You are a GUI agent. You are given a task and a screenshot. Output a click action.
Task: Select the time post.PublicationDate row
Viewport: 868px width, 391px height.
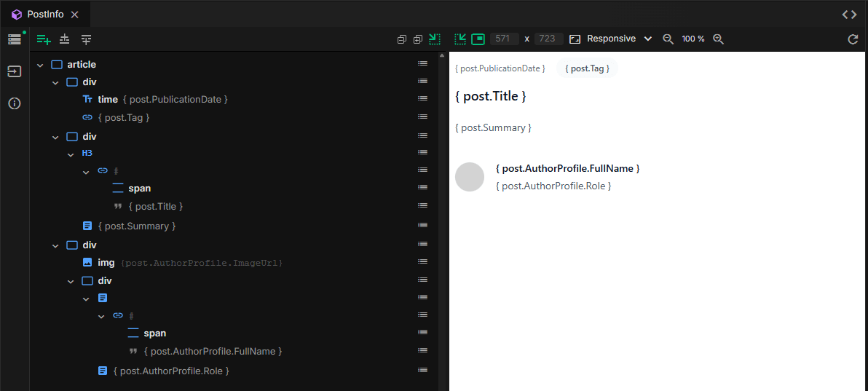point(234,99)
